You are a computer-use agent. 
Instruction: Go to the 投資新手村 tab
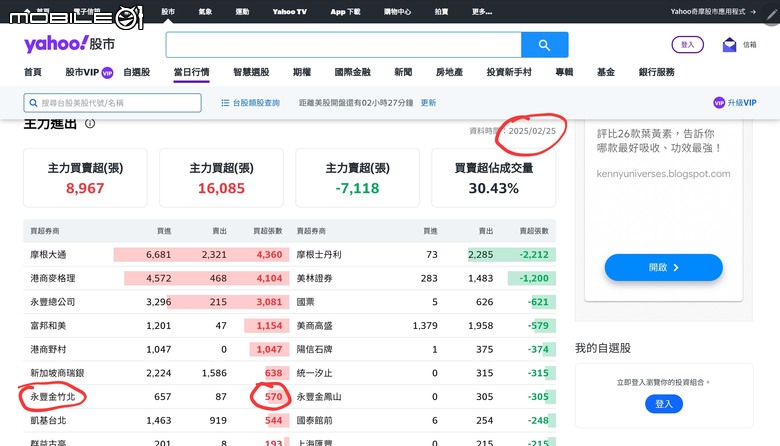pyautogui.click(x=509, y=72)
